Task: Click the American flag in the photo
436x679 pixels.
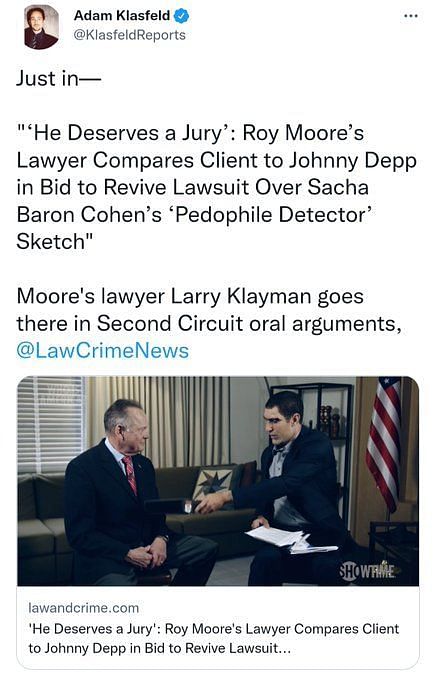Action: [384, 442]
